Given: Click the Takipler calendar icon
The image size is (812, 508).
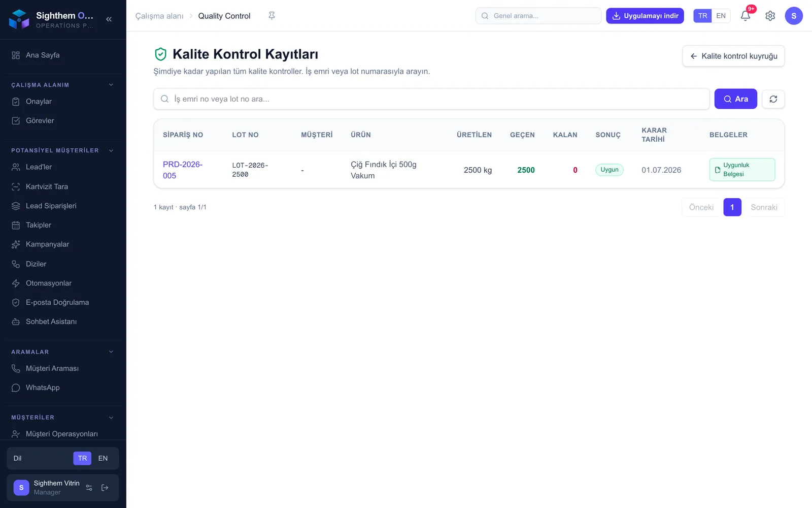Looking at the screenshot, I should (x=16, y=225).
